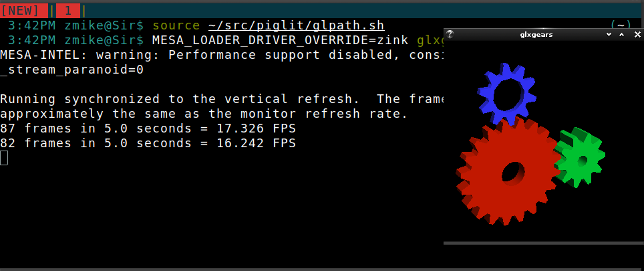Image resolution: width=644 pixels, height=271 pixels.
Task: Click the center hole of red gear
Action: [513, 172]
